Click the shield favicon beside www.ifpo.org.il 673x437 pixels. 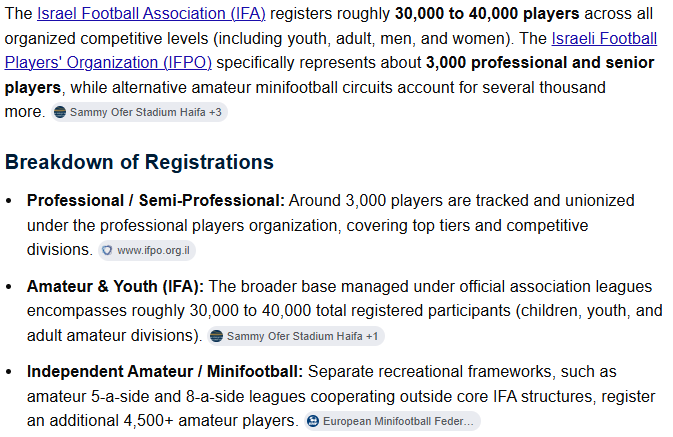click(107, 250)
